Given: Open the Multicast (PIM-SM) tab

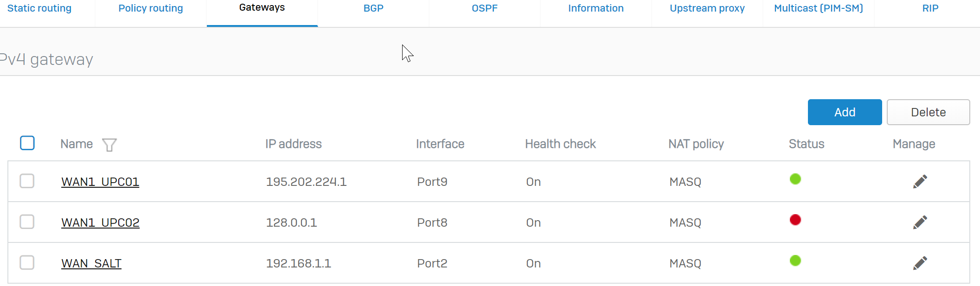Looking at the screenshot, I should pyautogui.click(x=819, y=8).
